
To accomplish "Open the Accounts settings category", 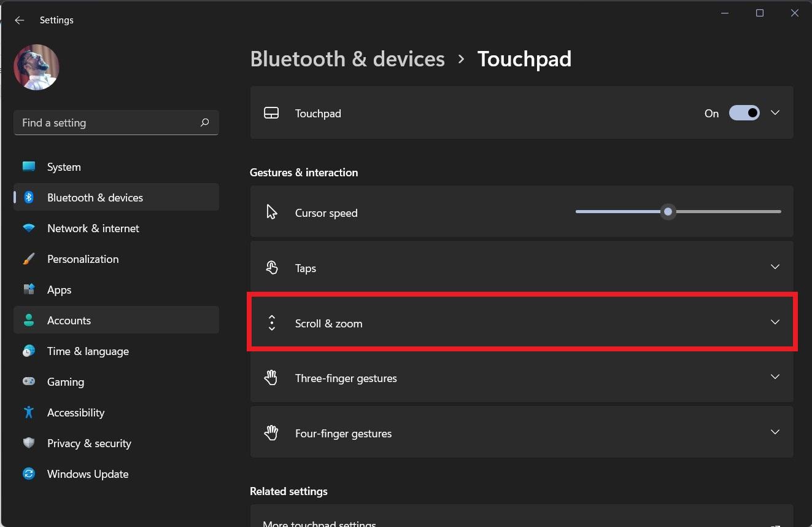I will pyautogui.click(x=69, y=321).
